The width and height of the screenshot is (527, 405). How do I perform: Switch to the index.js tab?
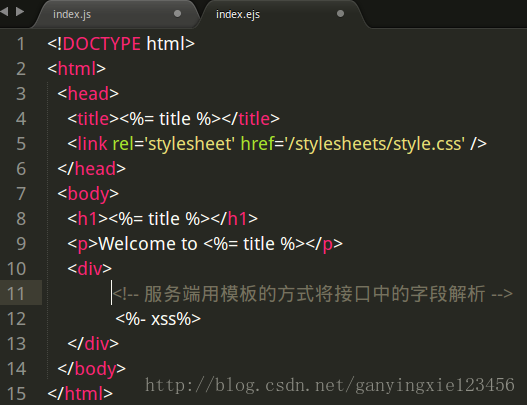click(116, 14)
